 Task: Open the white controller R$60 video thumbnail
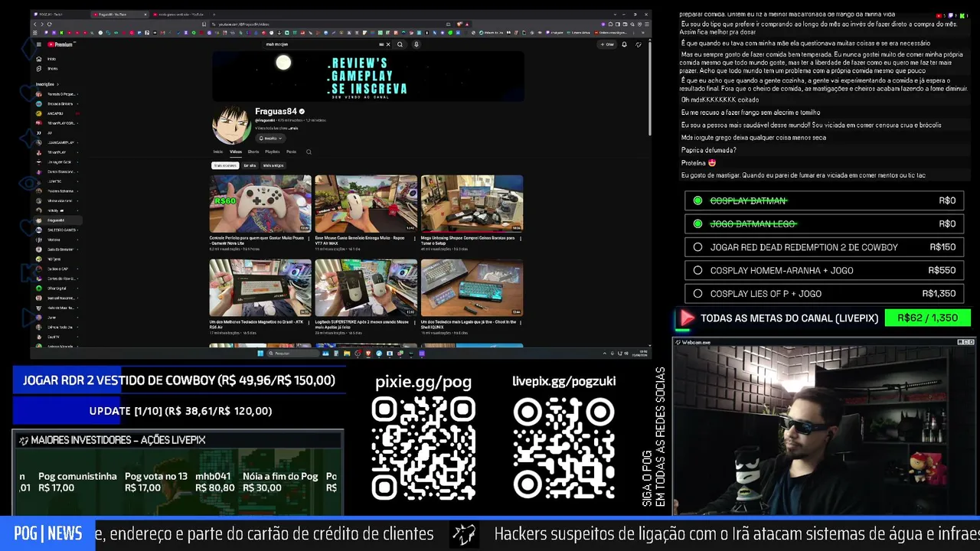coord(260,204)
